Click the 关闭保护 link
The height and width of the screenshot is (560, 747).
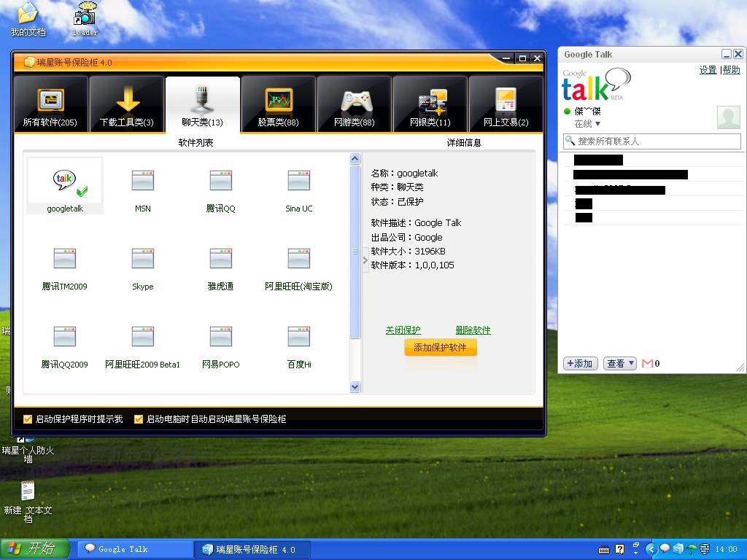(x=403, y=330)
